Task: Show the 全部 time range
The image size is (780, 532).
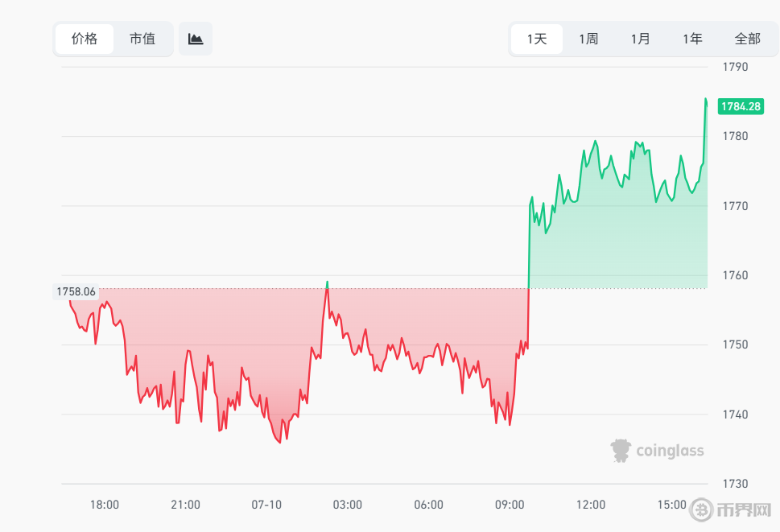Action: click(x=747, y=39)
